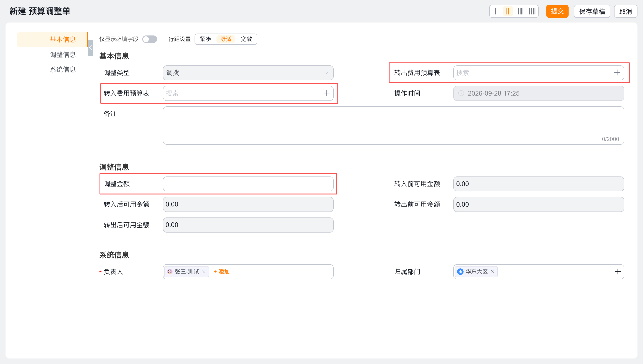Select the two-column layout icon
643x364 pixels.
point(508,11)
